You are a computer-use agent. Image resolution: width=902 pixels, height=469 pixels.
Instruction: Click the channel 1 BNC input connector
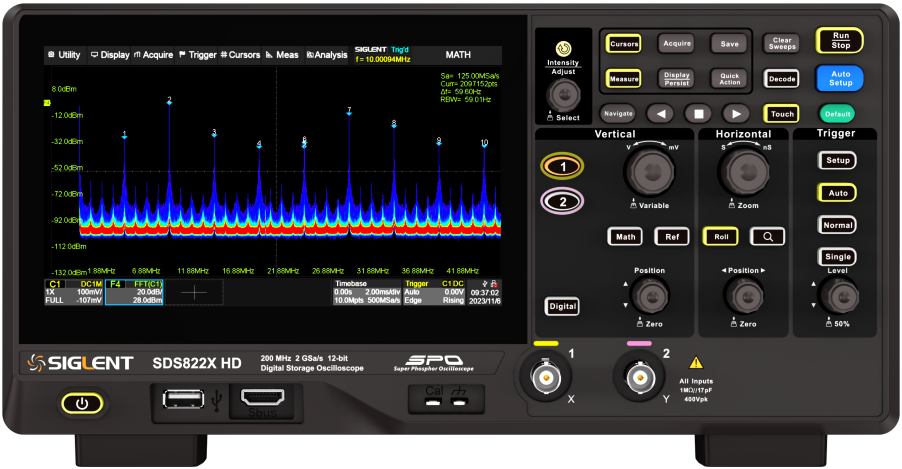[x=545, y=378]
